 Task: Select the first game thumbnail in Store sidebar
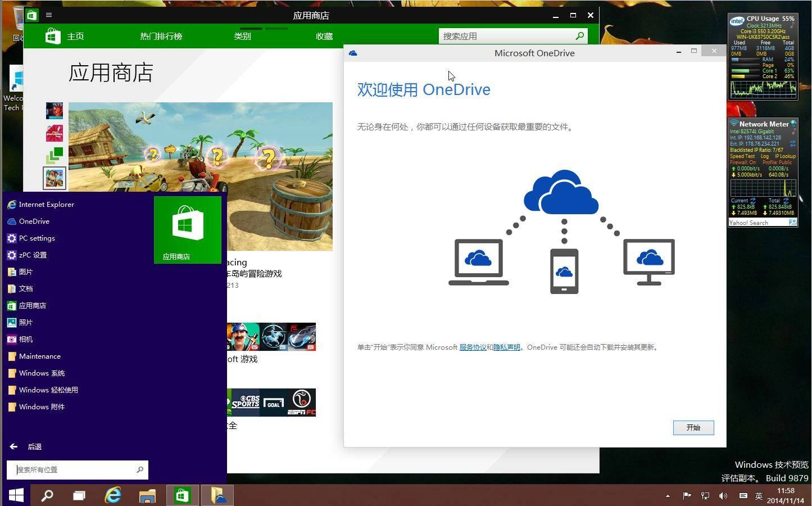[x=55, y=111]
